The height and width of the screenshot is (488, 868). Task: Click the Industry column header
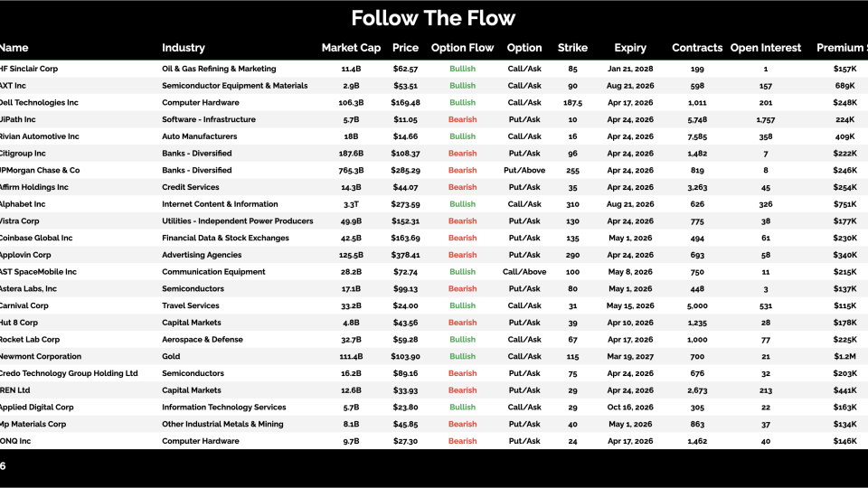pyautogui.click(x=184, y=48)
